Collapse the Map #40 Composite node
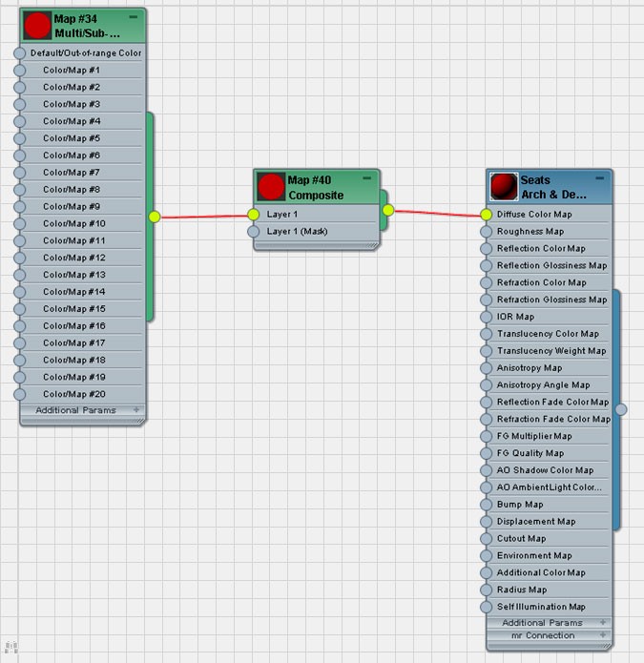644x663 pixels. [x=366, y=178]
